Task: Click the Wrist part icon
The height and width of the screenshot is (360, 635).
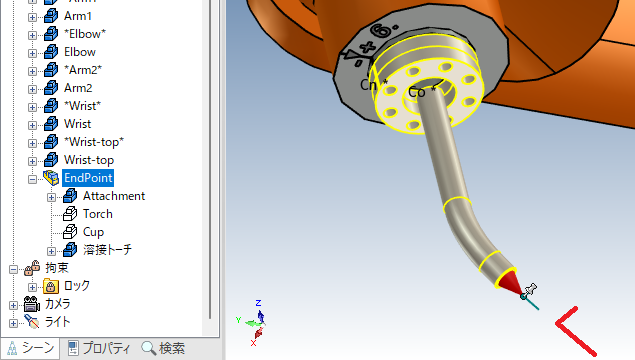Action: 51,124
